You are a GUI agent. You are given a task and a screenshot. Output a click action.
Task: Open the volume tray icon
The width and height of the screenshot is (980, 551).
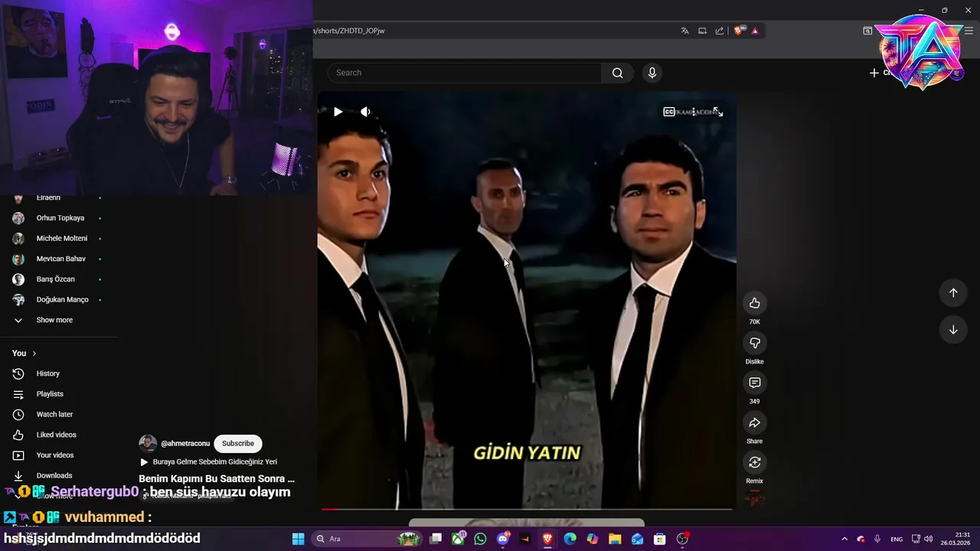928,539
